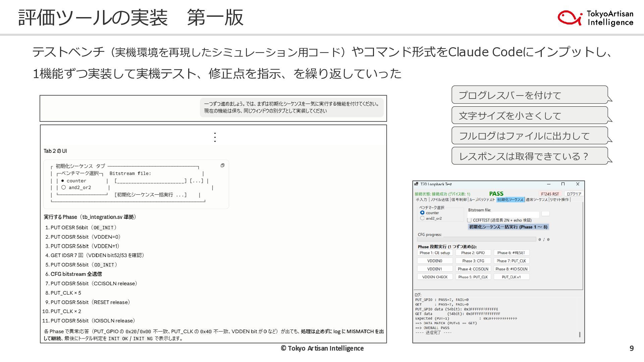Select the and2_or2 radio button in T20 Loopback Test

422,218
